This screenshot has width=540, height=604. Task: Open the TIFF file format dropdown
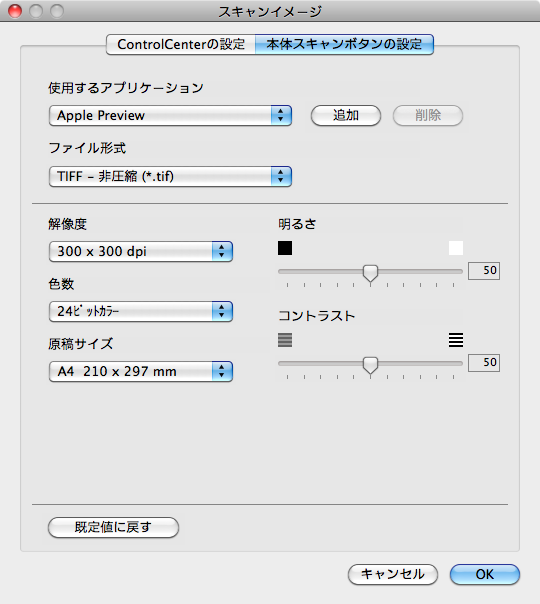[170, 176]
